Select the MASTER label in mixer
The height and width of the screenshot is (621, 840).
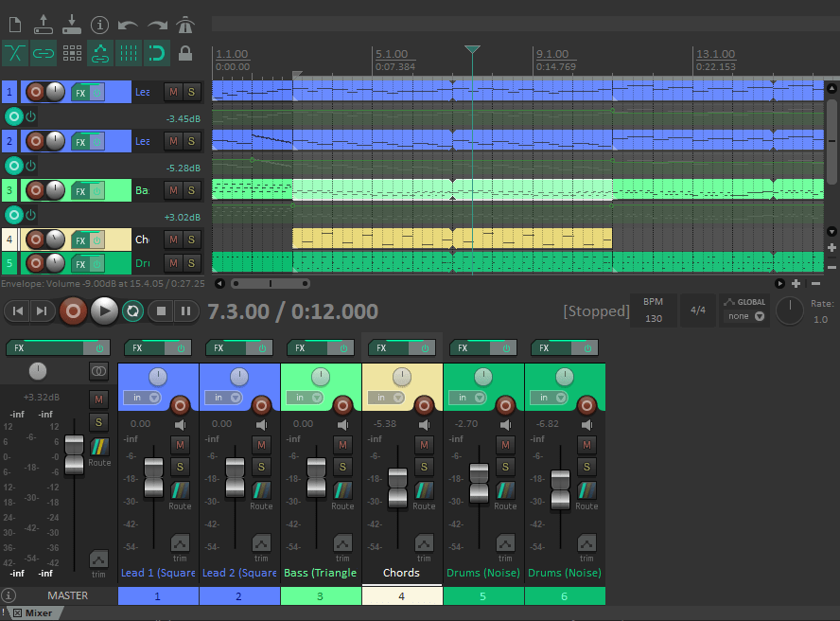coord(67,595)
